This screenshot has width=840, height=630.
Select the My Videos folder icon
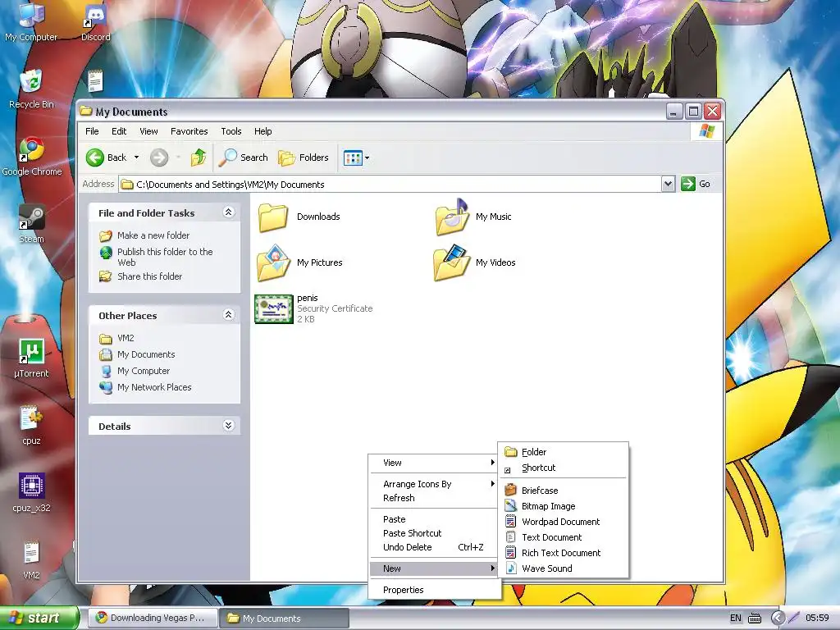[452, 262]
